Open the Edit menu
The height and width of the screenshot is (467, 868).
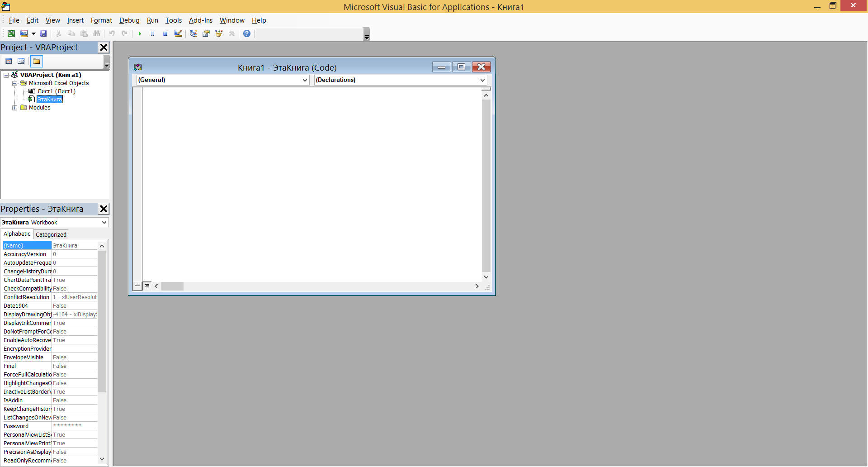point(33,20)
